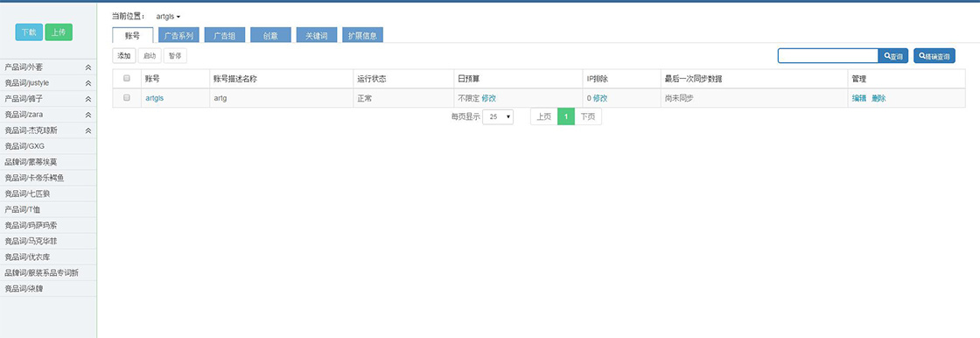Click the 编辑 link for artgls
Viewport: 980px width, 338px height.
click(x=859, y=98)
